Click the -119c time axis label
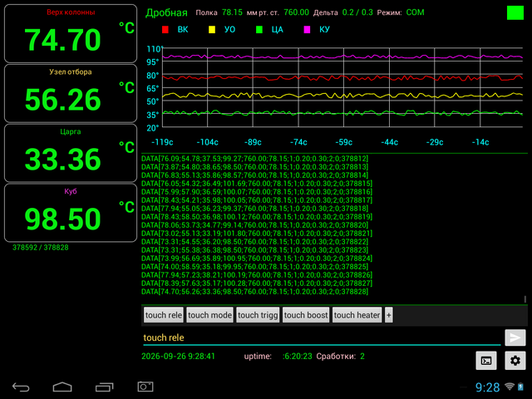The width and height of the screenshot is (532, 399). point(162,142)
